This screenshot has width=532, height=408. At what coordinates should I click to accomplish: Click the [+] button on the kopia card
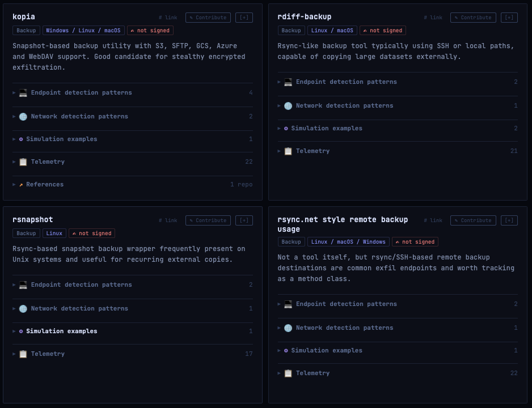click(x=244, y=18)
